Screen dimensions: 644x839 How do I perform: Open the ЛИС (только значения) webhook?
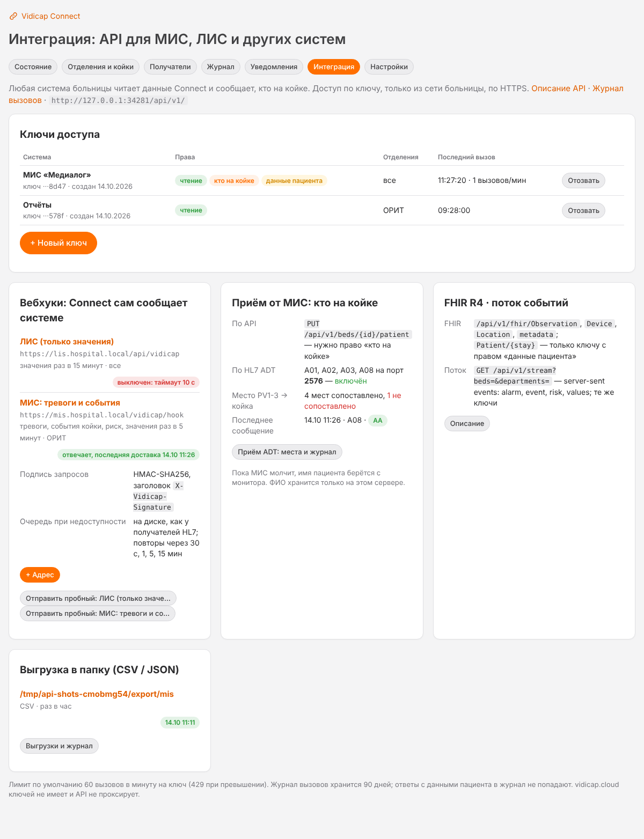coord(67,342)
